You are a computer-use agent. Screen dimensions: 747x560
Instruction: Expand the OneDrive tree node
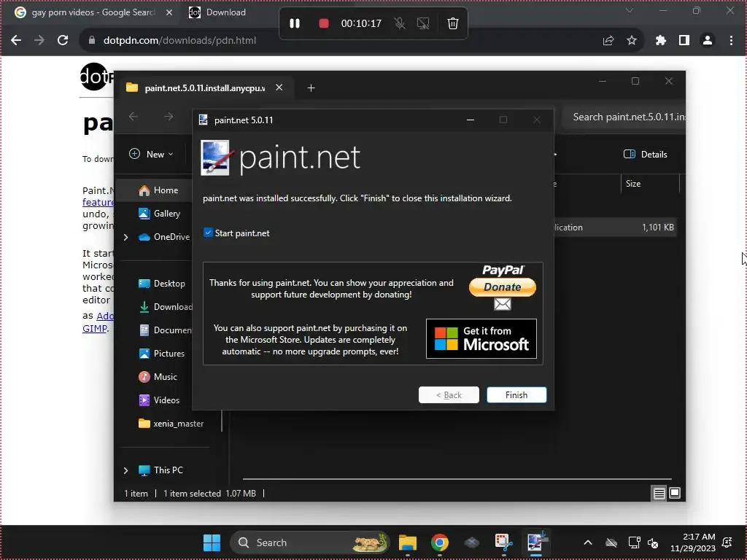(125, 237)
